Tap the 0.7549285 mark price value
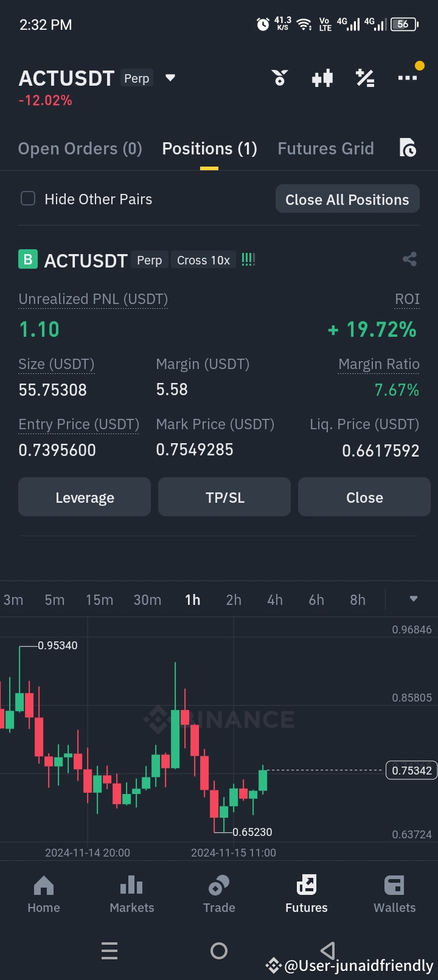 [x=195, y=450]
